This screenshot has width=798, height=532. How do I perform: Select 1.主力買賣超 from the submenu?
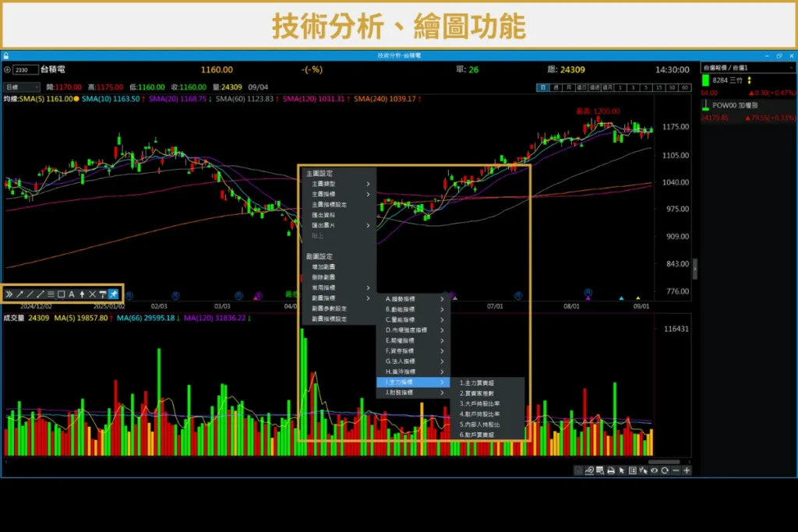tap(478, 383)
